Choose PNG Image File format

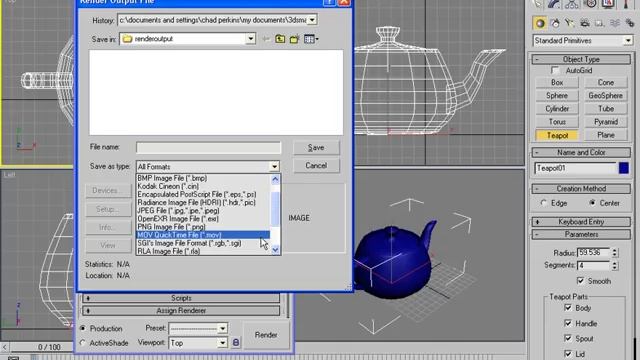pyautogui.click(x=203, y=227)
